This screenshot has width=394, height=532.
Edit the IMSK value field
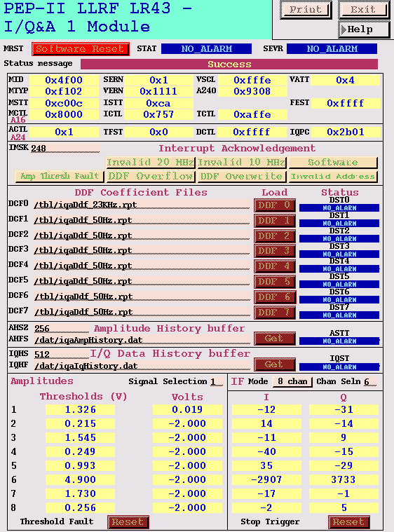click(65, 149)
